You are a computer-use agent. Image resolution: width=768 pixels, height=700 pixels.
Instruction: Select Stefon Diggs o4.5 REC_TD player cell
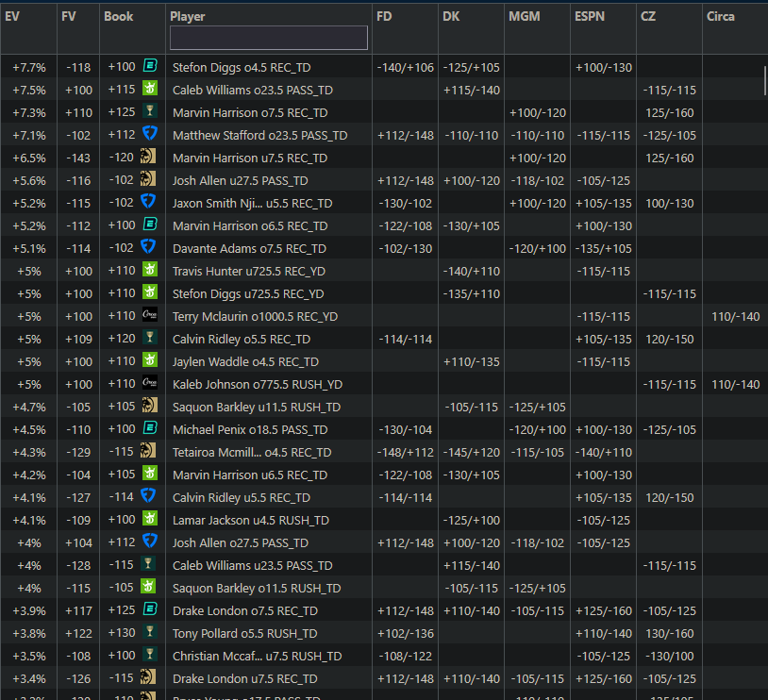pyautogui.click(x=269, y=68)
